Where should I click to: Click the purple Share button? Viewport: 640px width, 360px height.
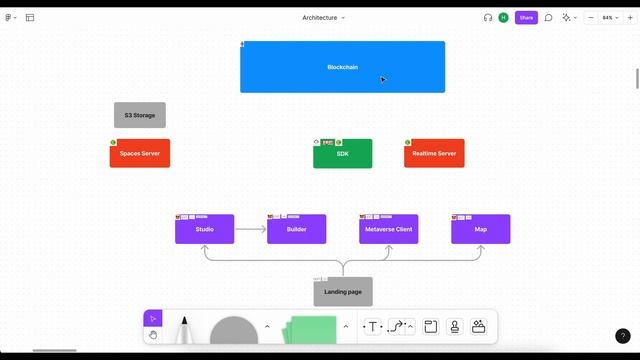(x=526, y=18)
